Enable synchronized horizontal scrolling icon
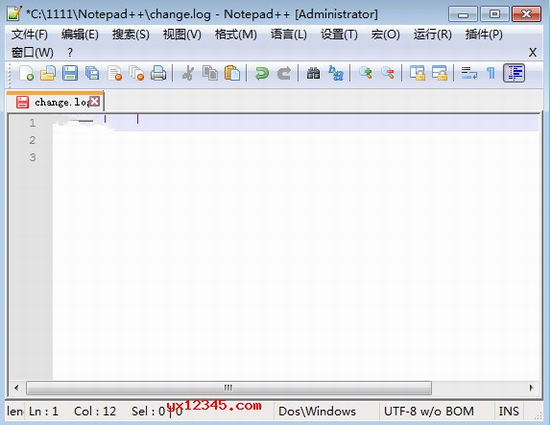Image resolution: width=550 pixels, height=425 pixels. click(440, 73)
